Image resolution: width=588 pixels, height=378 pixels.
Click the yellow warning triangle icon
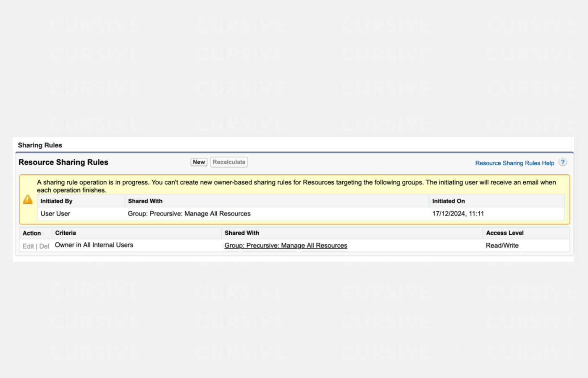coord(28,199)
